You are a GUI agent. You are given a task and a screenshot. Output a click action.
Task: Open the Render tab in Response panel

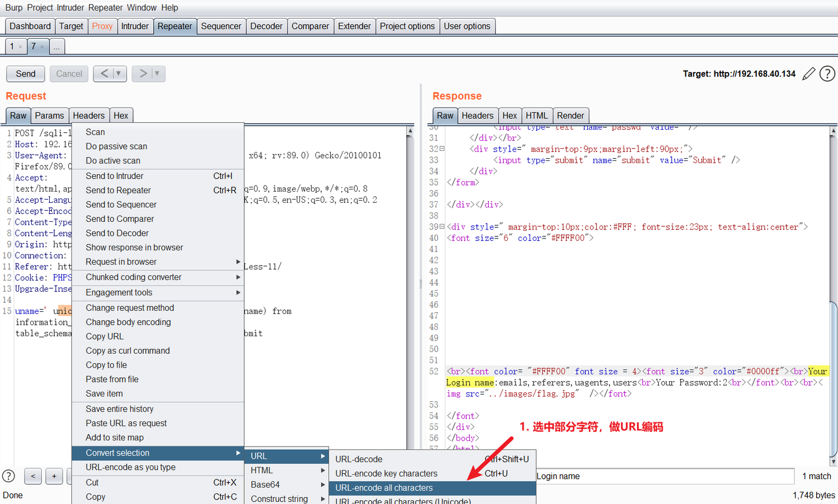point(570,116)
